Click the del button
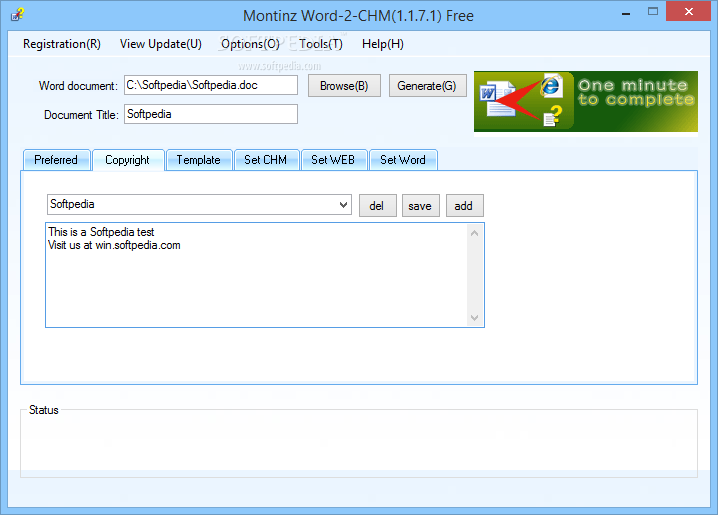 point(377,206)
